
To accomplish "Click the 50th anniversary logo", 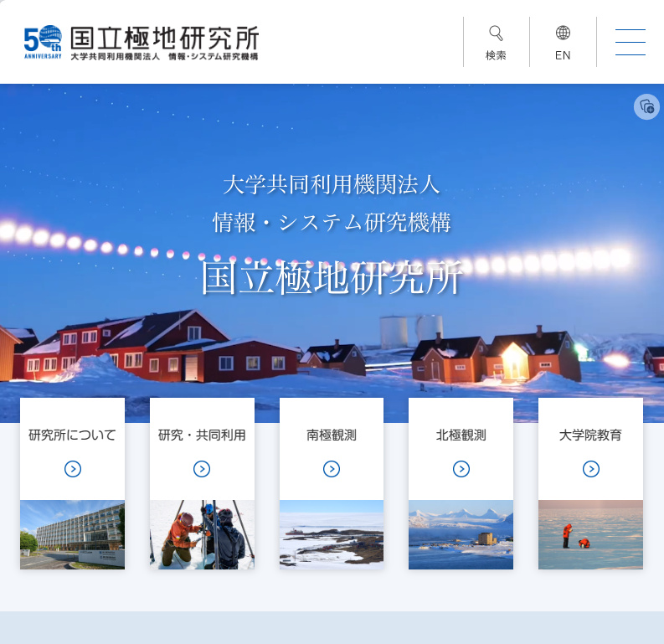I will [x=43, y=42].
